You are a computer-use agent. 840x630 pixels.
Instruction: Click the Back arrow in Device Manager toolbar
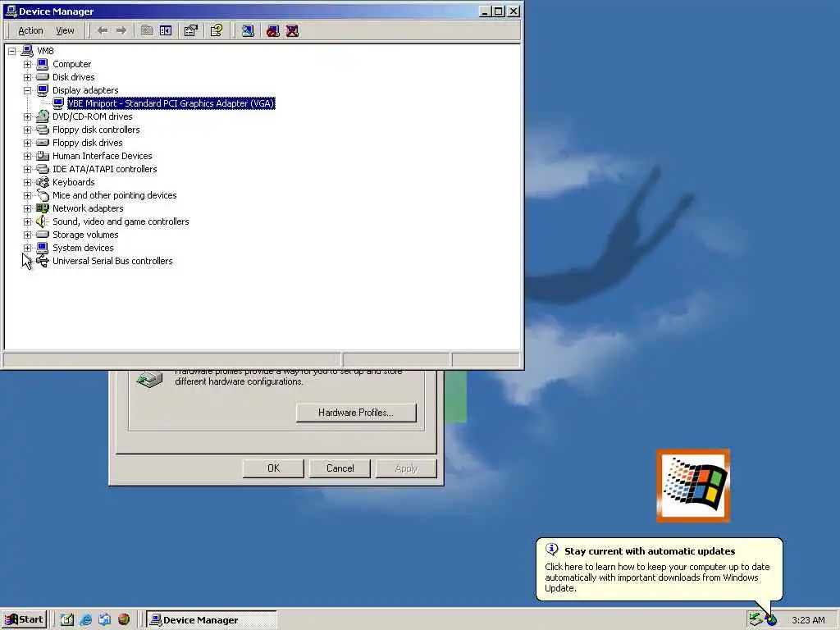pos(103,30)
